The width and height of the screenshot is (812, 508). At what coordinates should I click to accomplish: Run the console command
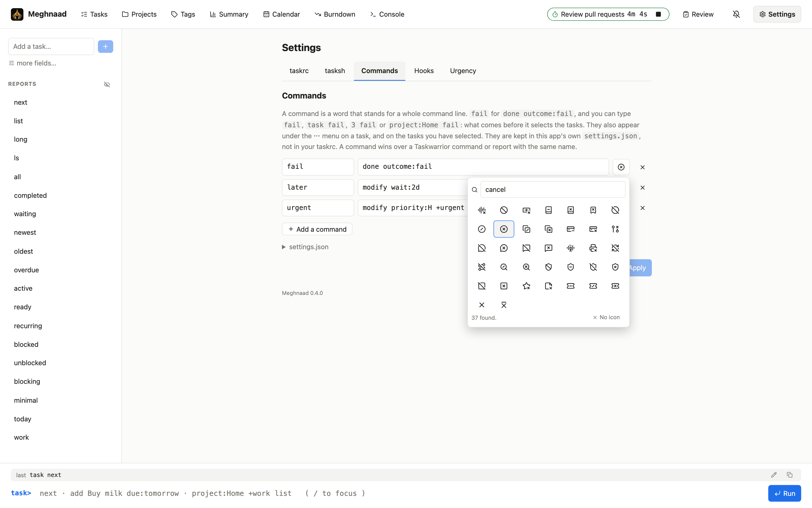[784, 493]
